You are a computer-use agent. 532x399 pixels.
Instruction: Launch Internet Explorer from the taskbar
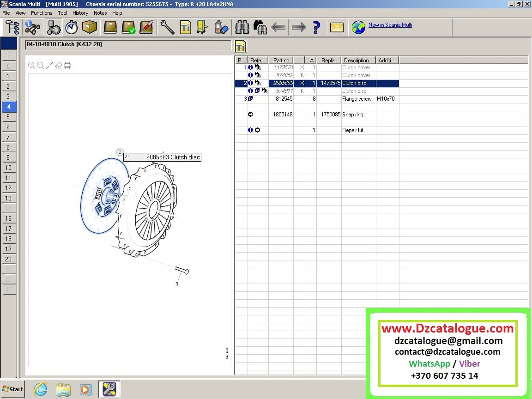(40, 389)
